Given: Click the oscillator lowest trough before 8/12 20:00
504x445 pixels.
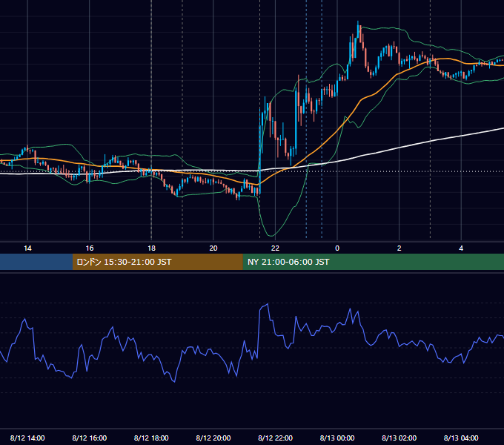Looking at the screenshot, I should pyautogui.click(x=174, y=381).
